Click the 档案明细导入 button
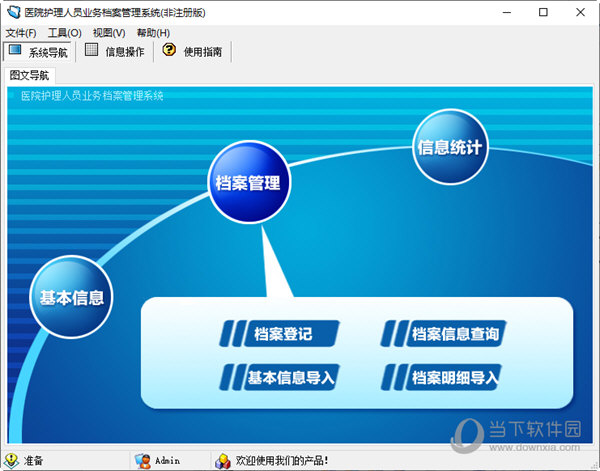Image resolution: width=600 pixels, height=471 pixels. point(443,377)
